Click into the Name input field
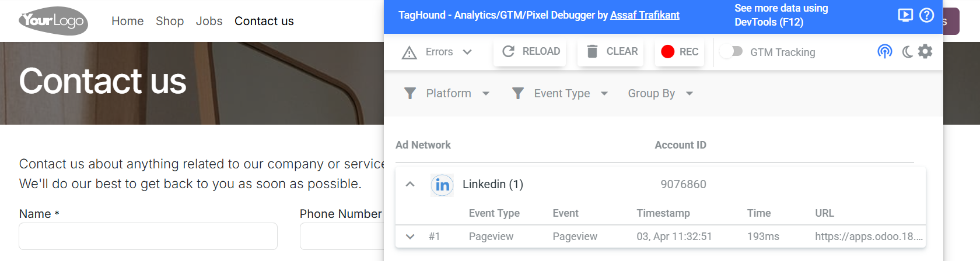 click(x=148, y=237)
